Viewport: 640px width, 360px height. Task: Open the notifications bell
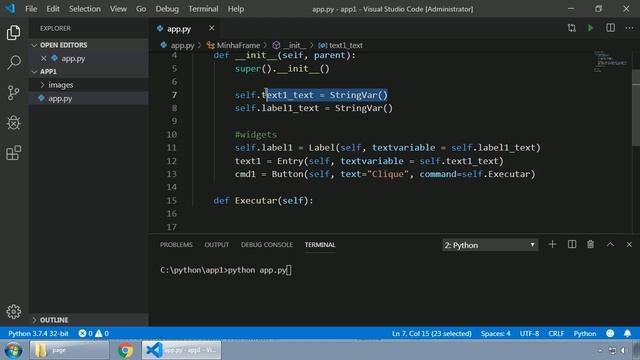pyautogui.click(x=627, y=333)
